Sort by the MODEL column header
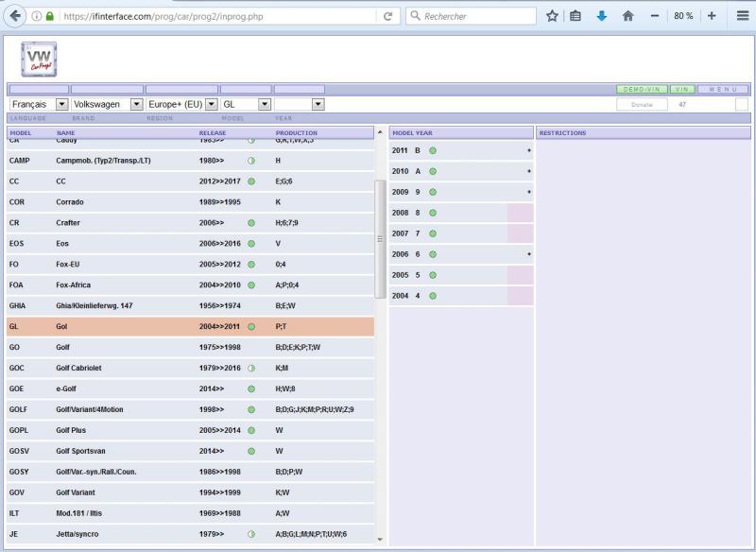The image size is (756, 552). point(20,132)
